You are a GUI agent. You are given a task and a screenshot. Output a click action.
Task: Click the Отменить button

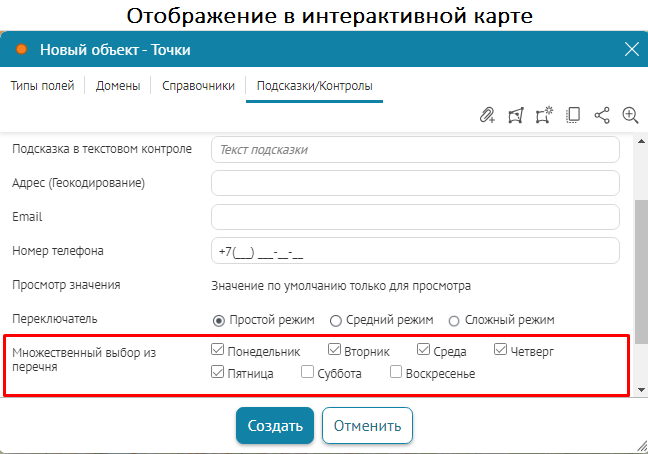[367, 425]
